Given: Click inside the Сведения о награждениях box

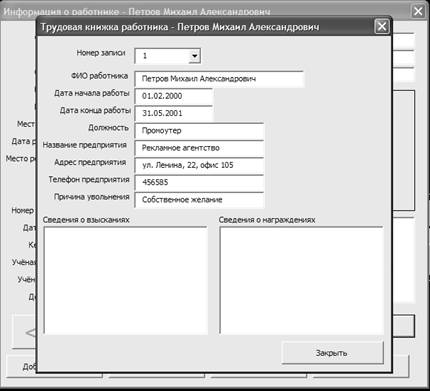Looking at the screenshot, I should [301, 280].
